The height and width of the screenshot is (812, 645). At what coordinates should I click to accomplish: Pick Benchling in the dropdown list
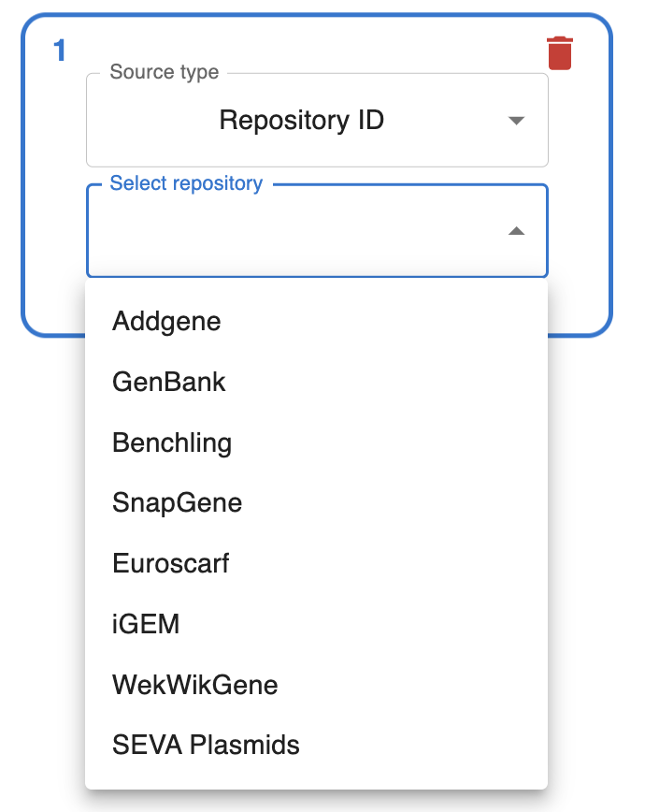[x=172, y=442]
